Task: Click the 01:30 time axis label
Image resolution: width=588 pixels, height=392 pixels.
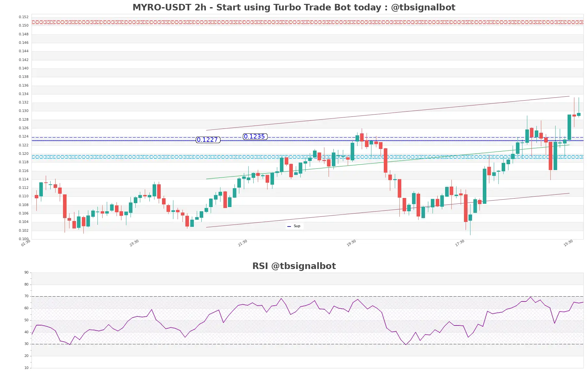Action: click(x=26, y=243)
